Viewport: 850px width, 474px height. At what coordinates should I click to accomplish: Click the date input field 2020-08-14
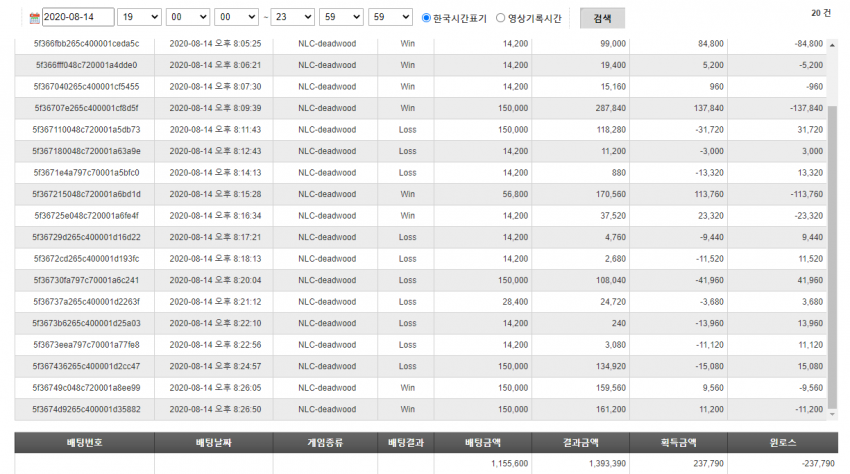pyautogui.click(x=78, y=17)
